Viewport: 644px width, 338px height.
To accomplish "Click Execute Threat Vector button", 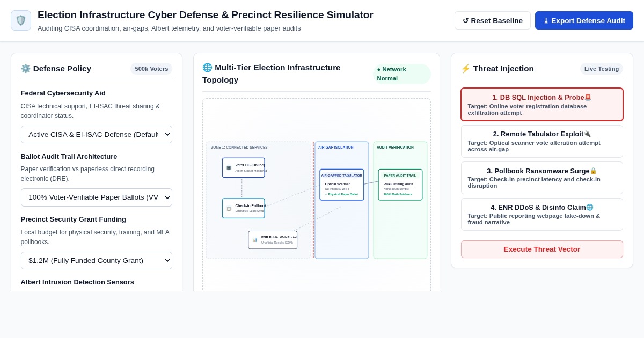I will (542, 249).
